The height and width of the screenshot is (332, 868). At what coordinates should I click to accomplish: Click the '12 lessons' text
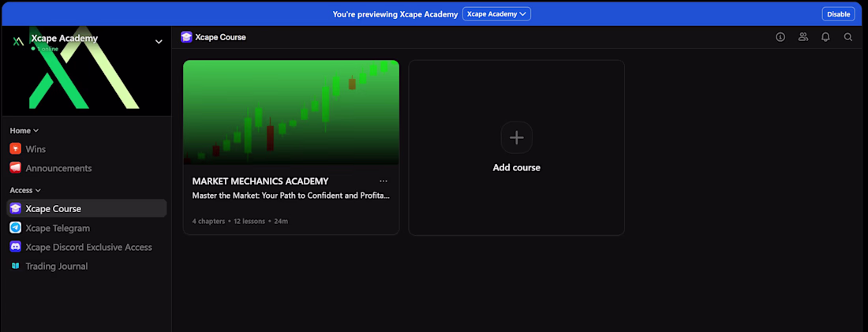pyautogui.click(x=249, y=222)
